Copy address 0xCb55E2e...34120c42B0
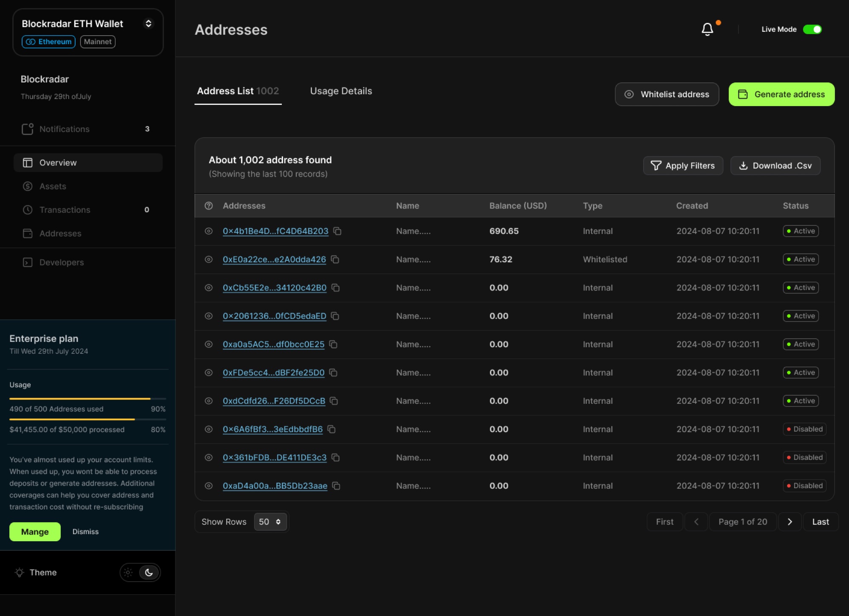This screenshot has height=616, width=849. coord(335,288)
